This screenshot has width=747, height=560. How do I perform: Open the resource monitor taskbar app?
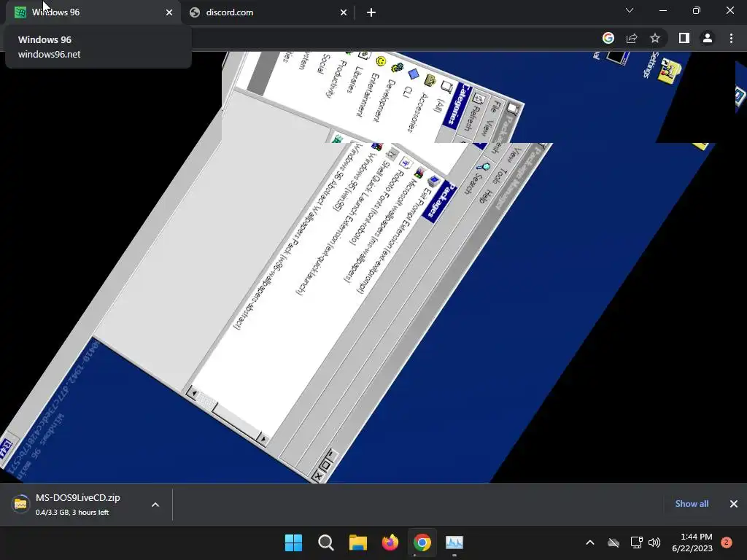click(x=454, y=542)
